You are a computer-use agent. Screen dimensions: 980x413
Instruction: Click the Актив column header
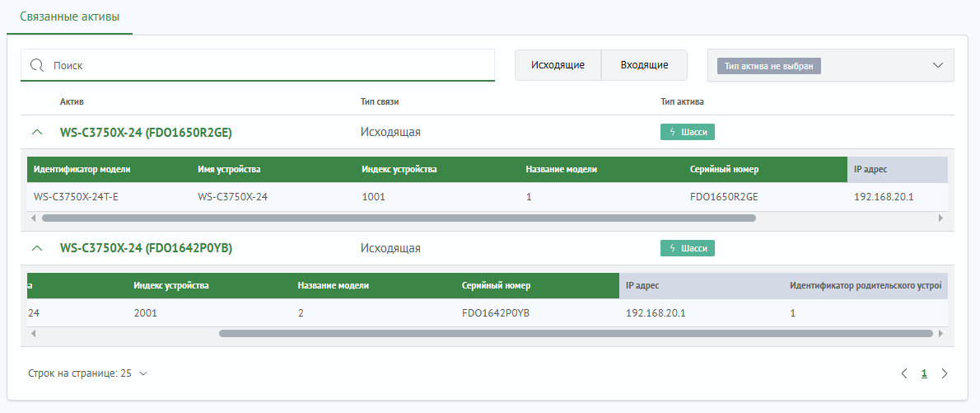click(72, 102)
